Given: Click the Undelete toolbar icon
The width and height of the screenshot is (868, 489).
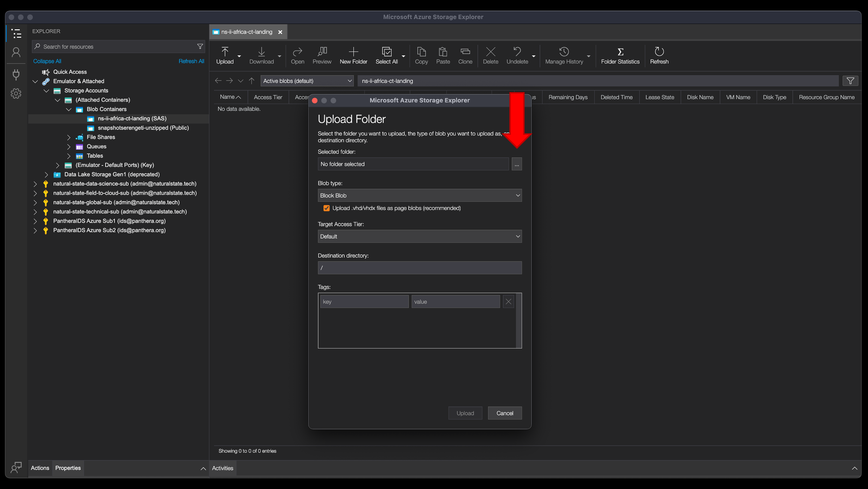Looking at the screenshot, I should pyautogui.click(x=517, y=56).
